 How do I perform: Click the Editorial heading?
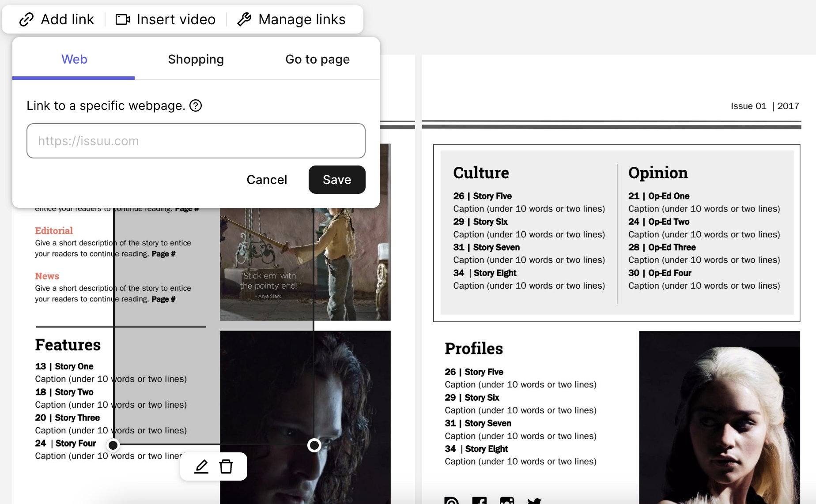click(x=54, y=230)
